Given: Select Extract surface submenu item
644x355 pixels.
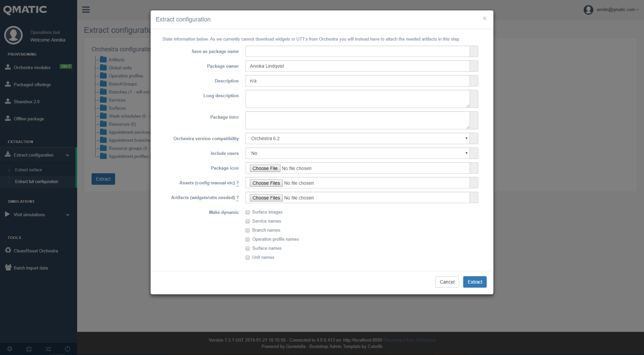Looking at the screenshot, I should (29, 170).
